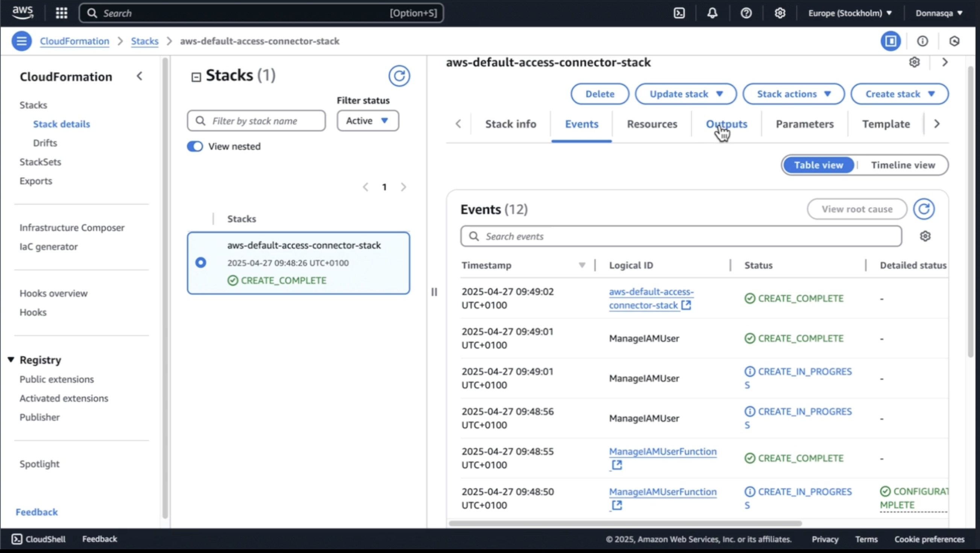
Task: Open StackSets in the sidebar
Action: pos(40,162)
